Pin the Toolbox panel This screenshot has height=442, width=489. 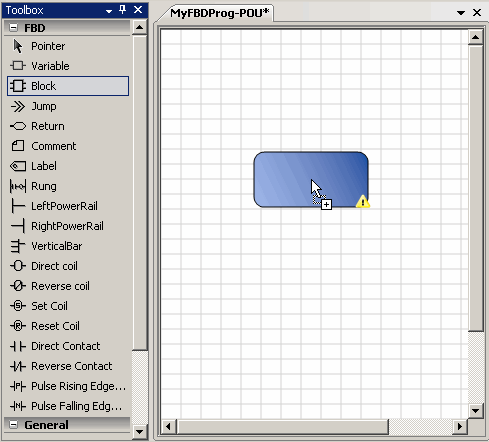coord(122,10)
